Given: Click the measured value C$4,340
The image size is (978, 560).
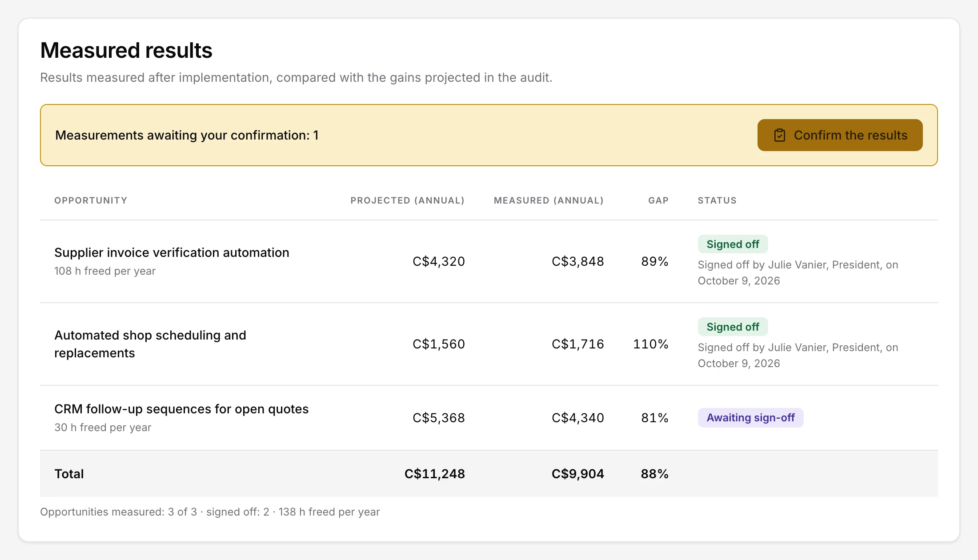Looking at the screenshot, I should 578,418.
